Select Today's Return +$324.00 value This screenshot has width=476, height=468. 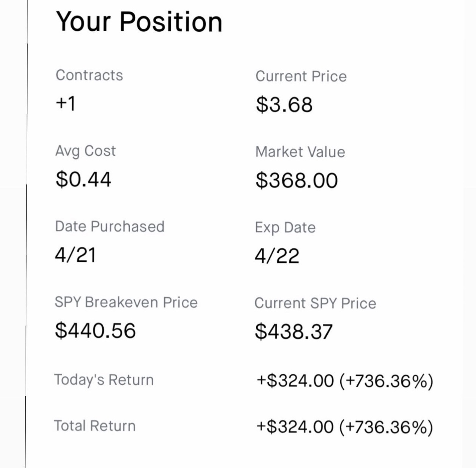point(345,381)
